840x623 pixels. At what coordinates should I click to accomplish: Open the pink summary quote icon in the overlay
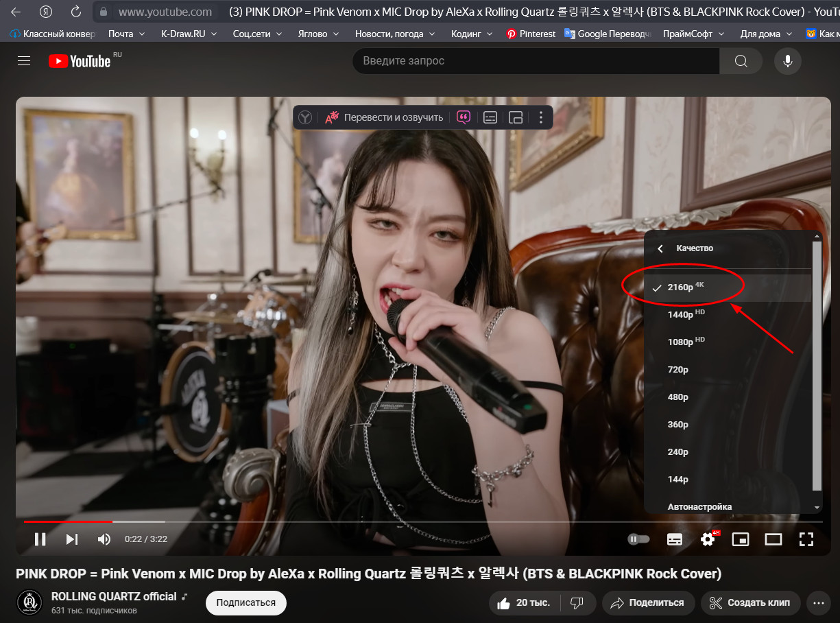click(464, 117)
